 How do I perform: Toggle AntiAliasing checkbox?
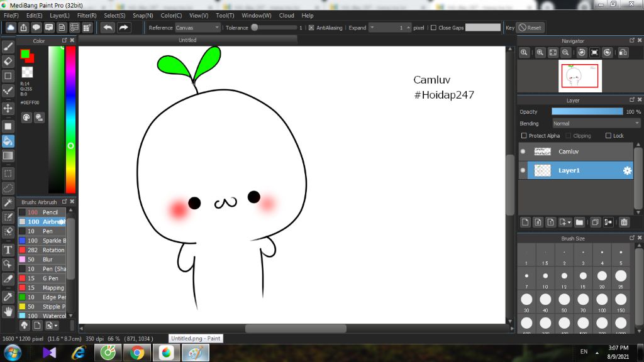pyautogui.click(x=311, y=28)
